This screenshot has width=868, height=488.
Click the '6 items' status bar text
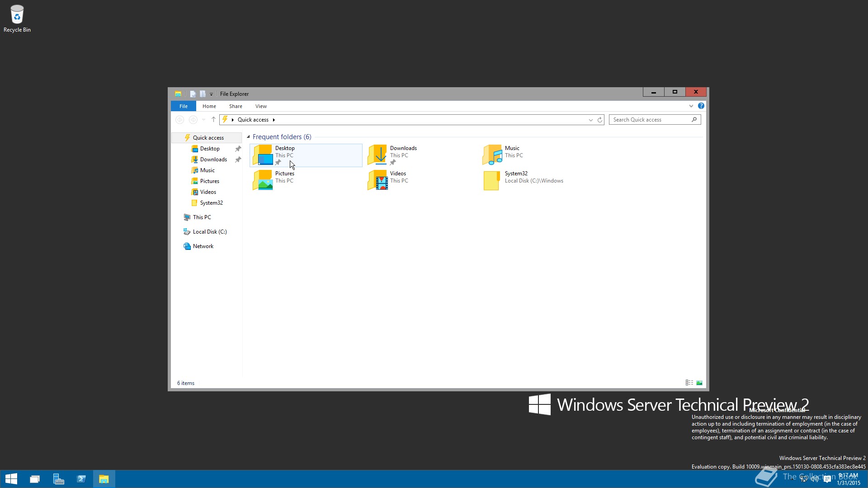[186, 383]
